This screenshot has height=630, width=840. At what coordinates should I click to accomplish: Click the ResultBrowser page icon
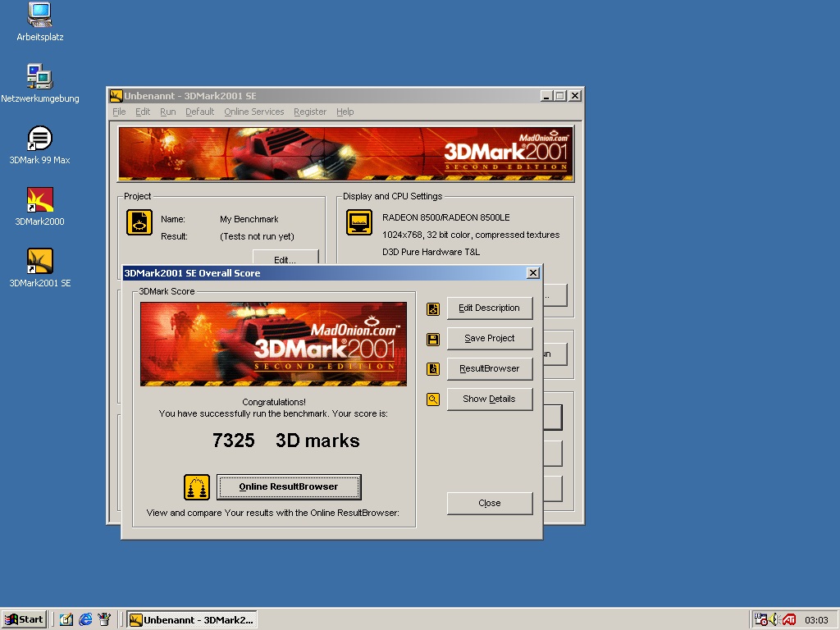433,369
